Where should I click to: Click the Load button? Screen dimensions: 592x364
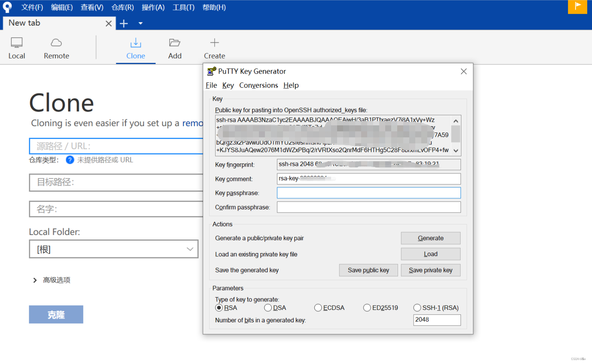point(430,254)
